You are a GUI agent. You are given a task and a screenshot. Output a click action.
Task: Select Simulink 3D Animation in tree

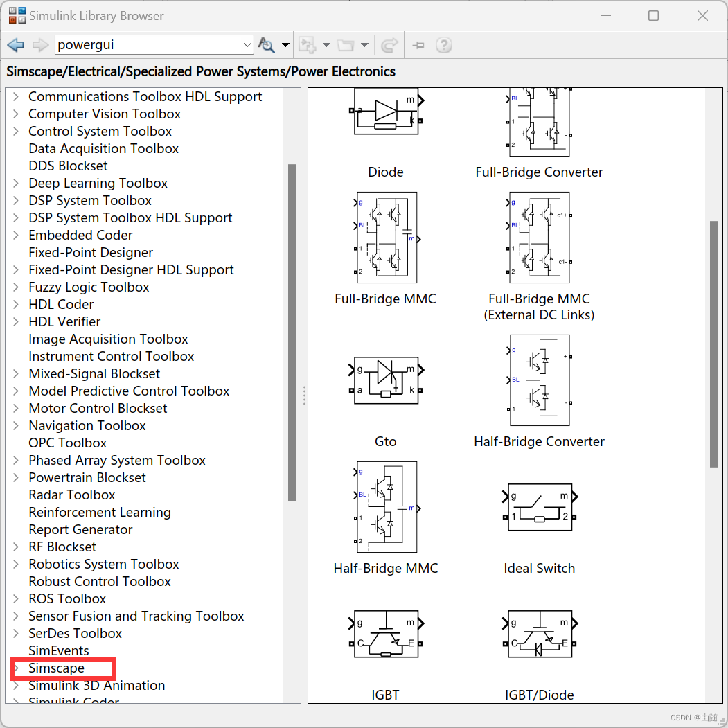tap(96, 685)
